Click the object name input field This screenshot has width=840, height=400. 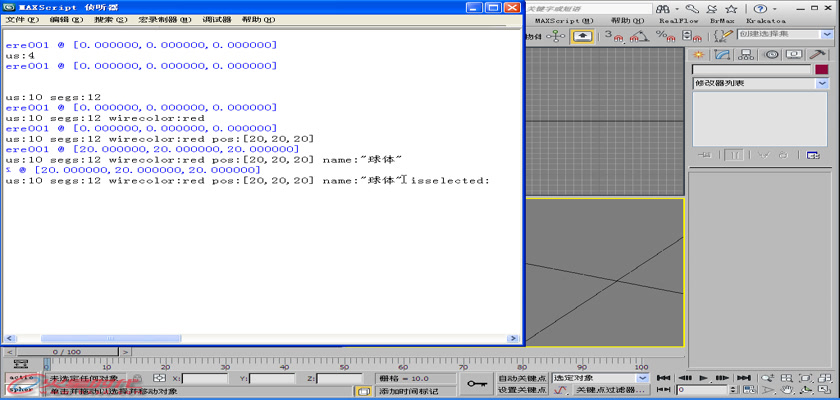coord(752,69)
